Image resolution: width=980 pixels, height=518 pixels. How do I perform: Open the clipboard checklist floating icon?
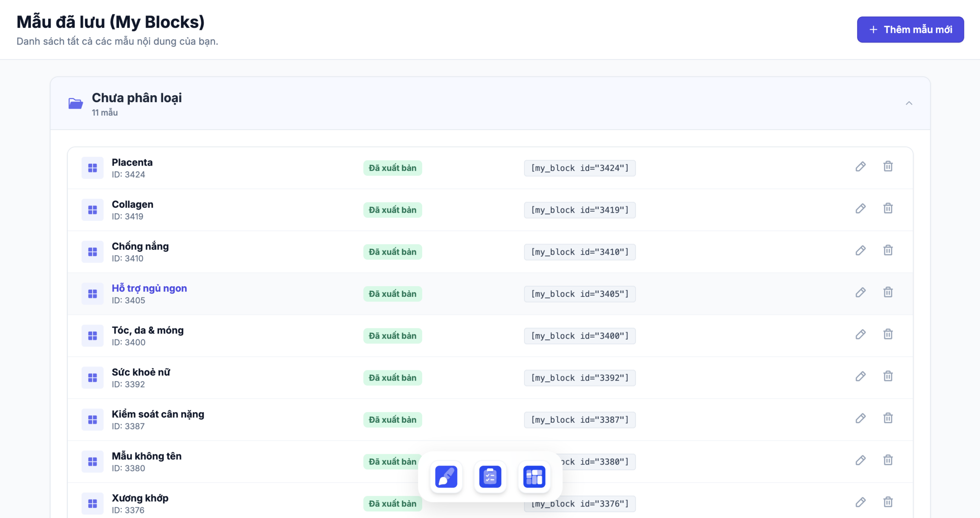pyautogui.click(x=490, y=477)
